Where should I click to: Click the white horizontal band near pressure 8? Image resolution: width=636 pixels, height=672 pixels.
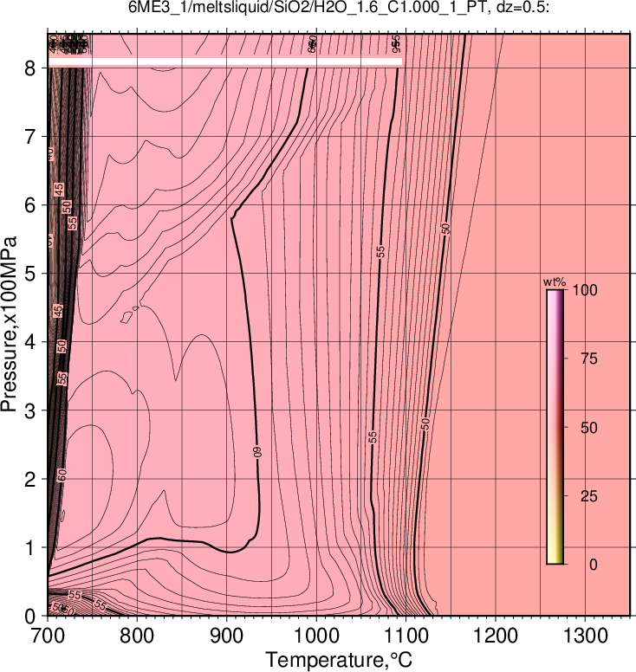point(225,62)
